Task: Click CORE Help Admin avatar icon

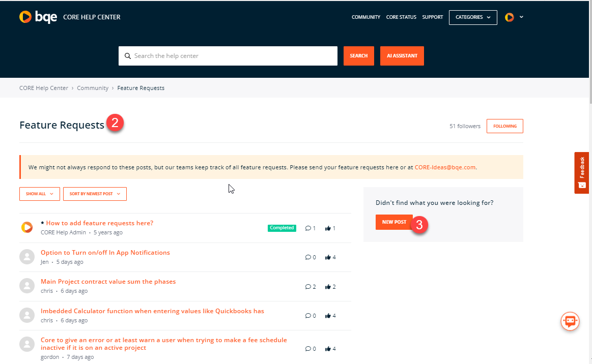Action: click(27, 227)
